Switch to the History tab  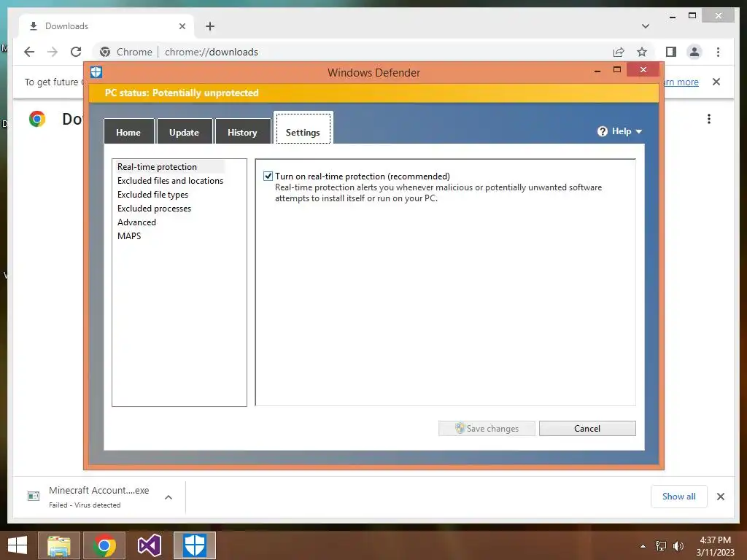pos(242,132)
